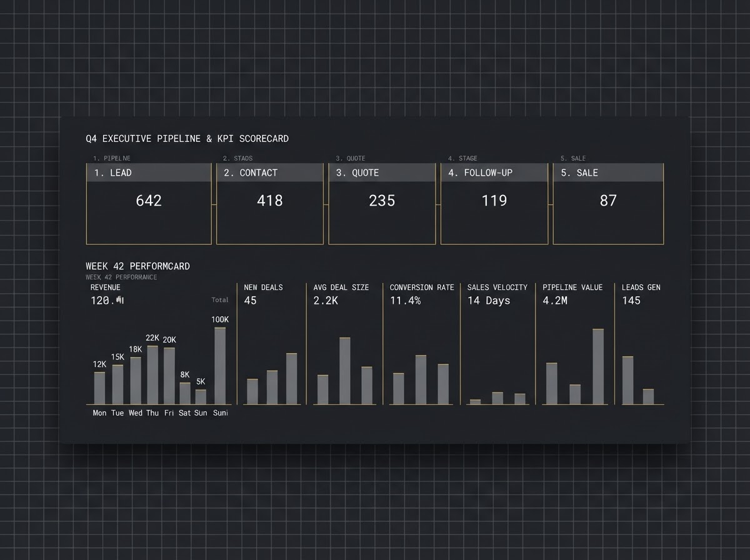Click the Thursday revenue bar
The image size is (750, 560).
[152, 375]
